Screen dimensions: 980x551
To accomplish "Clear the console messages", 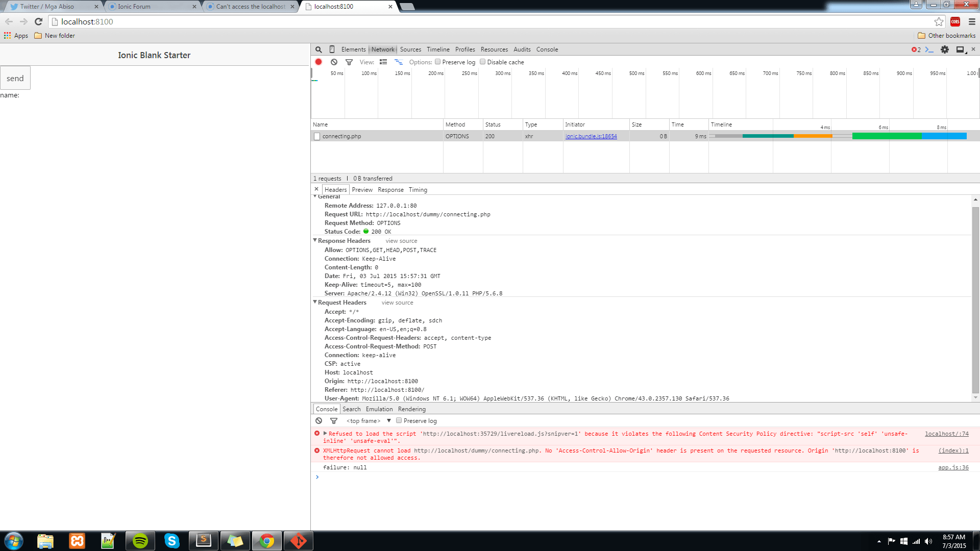I will point(318,421).
